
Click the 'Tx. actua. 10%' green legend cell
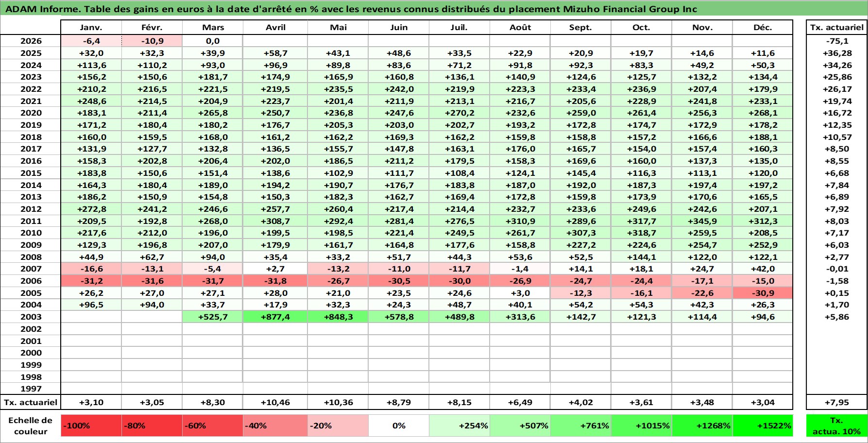[x=836, y=426]
